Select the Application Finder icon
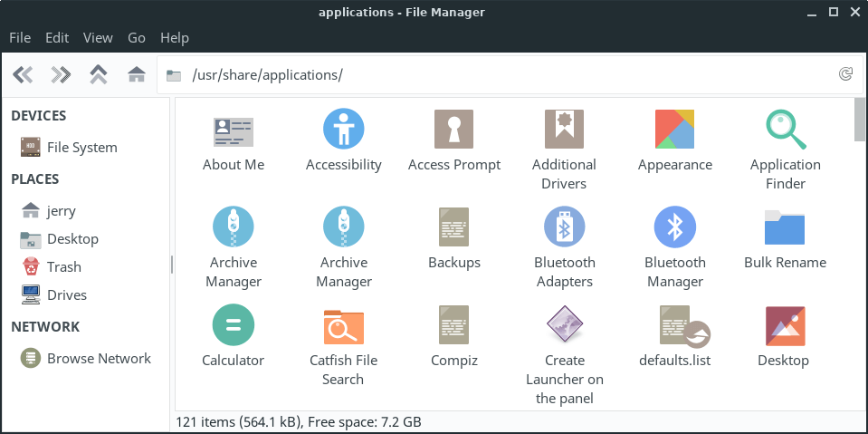The width and height of the screenshot is (868, 434). coord(786,130)
